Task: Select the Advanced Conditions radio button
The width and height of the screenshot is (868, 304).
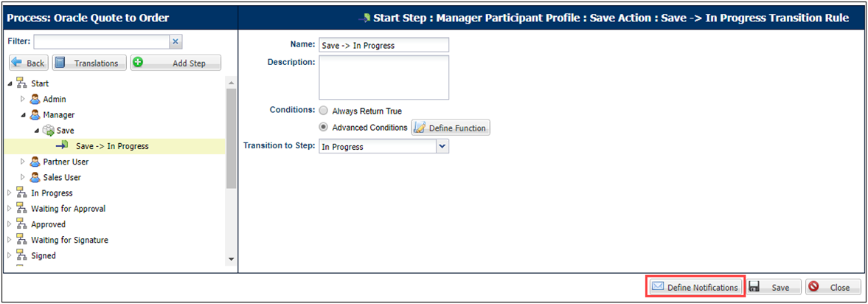Action: pos(324,128)
